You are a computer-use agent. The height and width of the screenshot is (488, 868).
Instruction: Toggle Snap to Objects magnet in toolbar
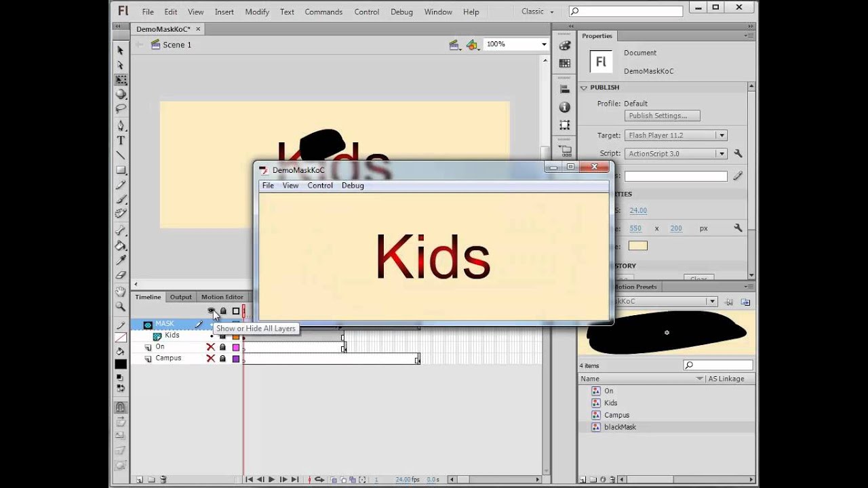click(x=121, y=407)
